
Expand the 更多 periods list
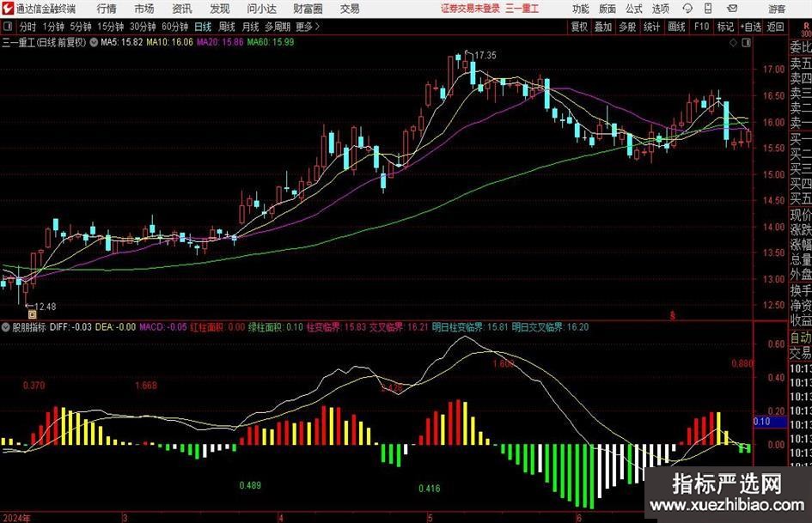tap(308, 27)
